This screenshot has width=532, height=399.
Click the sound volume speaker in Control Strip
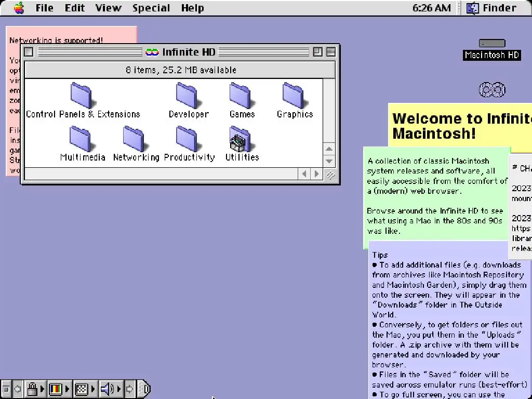tap(107, 389)
